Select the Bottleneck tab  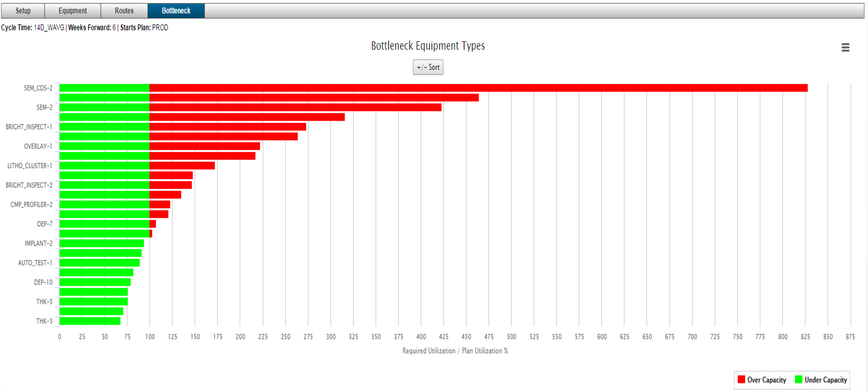[x=176, y=11]
